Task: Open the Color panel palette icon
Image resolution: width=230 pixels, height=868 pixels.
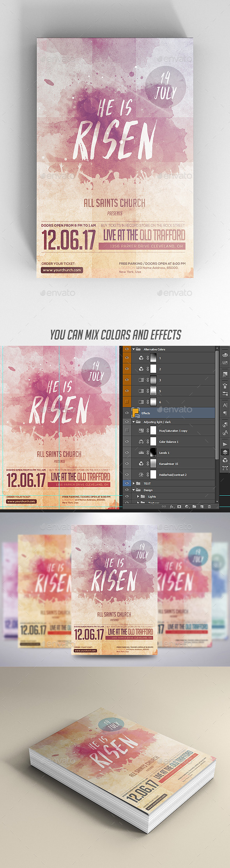Action: (225, 355)
